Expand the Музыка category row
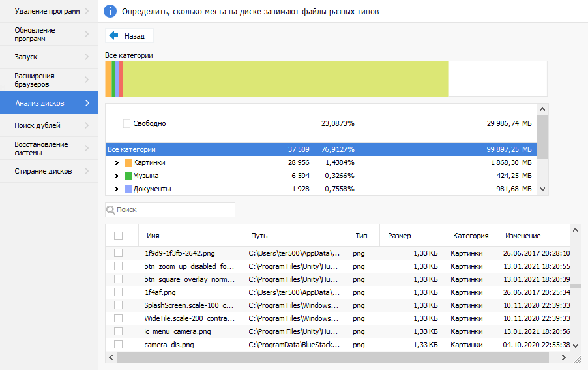 [116, 176]
